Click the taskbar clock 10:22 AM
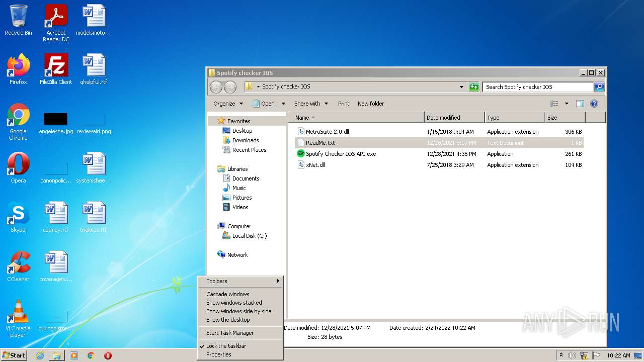This screenshot has height=362, width=644. pyautogui.click(x=618, y=355)
